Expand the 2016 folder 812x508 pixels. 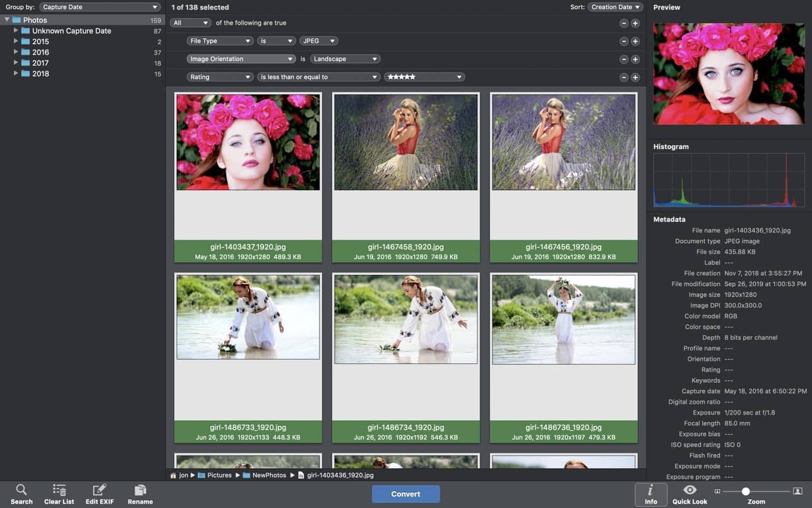[16, 52]
